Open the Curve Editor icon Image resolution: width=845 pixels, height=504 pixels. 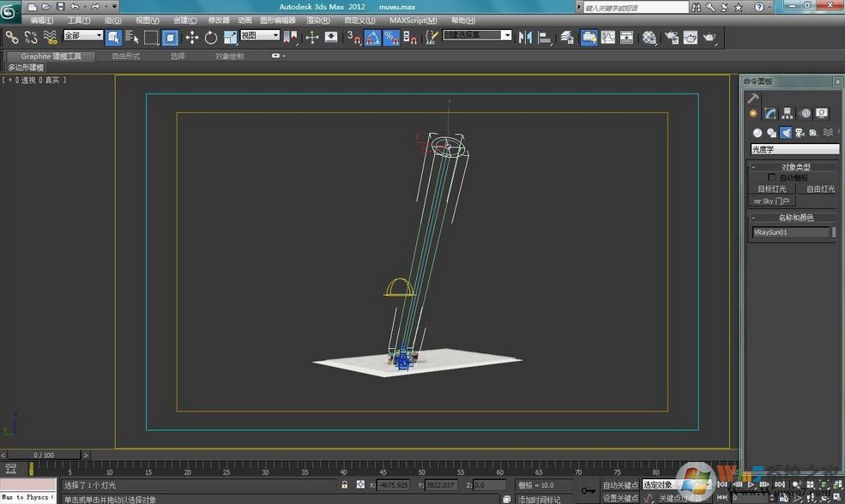point(608,37)
